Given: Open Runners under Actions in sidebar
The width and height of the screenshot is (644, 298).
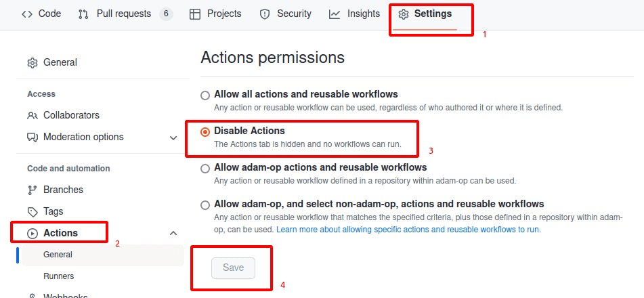Looking at the screenshot, I should [x=59, y=276].
